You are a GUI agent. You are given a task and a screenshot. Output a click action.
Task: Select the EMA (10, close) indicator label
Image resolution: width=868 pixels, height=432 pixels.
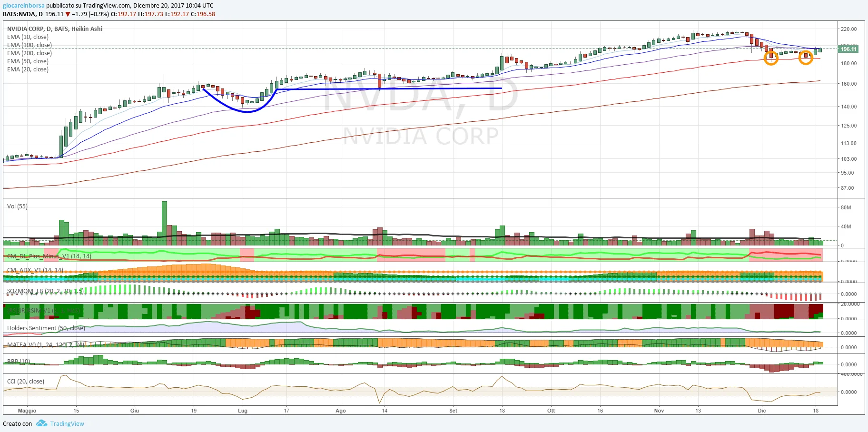[x=28, y=37]
